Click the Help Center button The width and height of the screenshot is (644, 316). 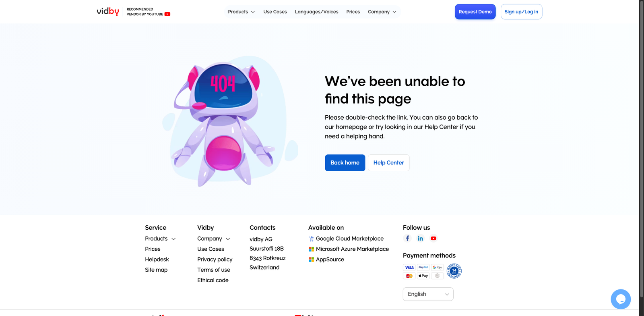point(388,163)
